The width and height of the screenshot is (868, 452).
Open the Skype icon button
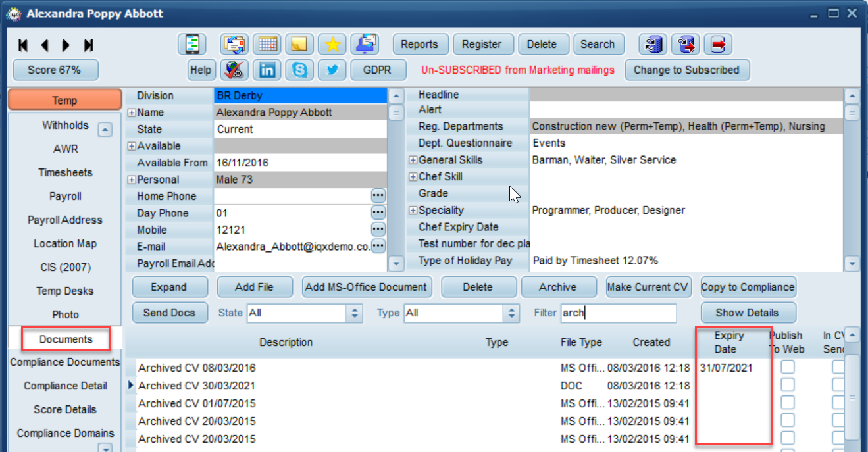pos(300,70)
